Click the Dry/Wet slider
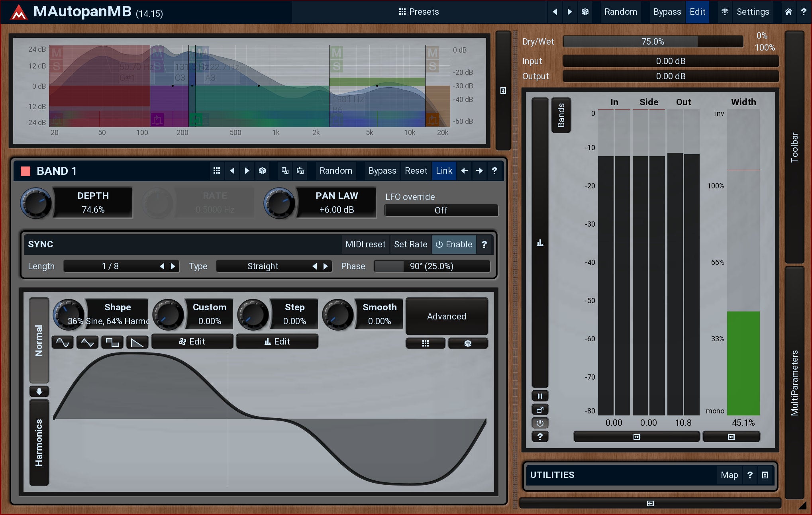The width and height of the screenshot is (812, 515). 653,42
